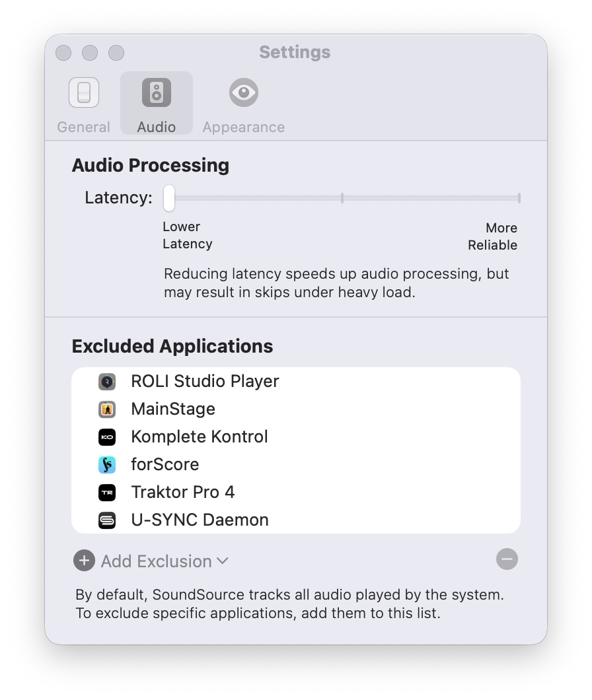Click the MainStage app icon
592x700 pixels.
tap(107, 409)
